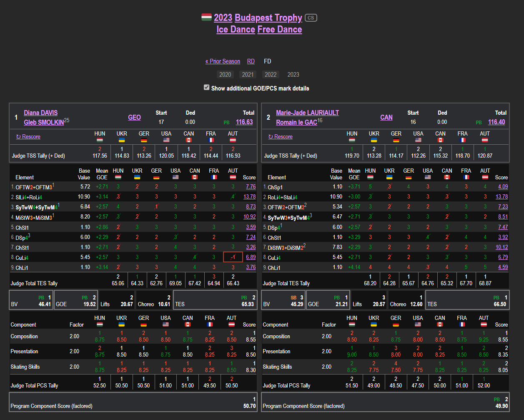524x420 pixels.
Task: Open the Prior Season link
Action: (x=223, y=61)
